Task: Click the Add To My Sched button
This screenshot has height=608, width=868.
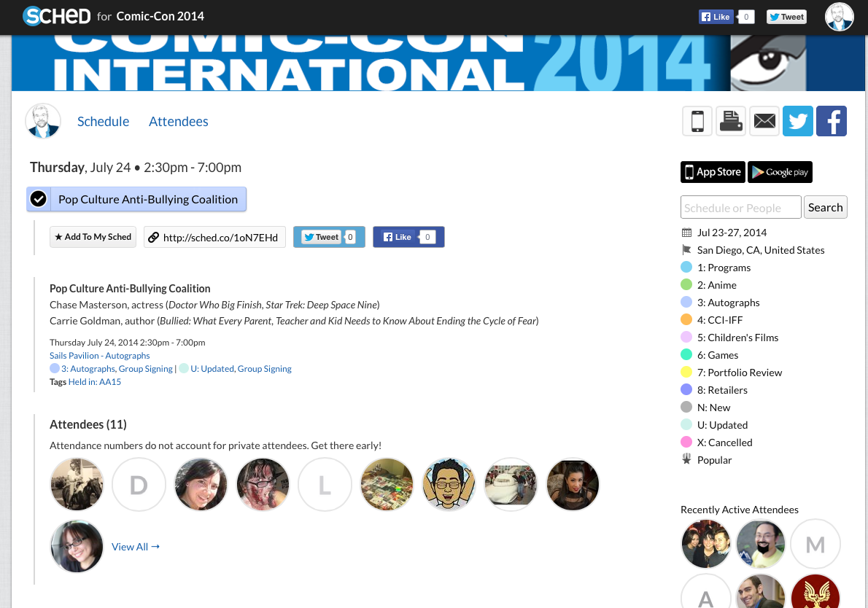Action: 93,237
